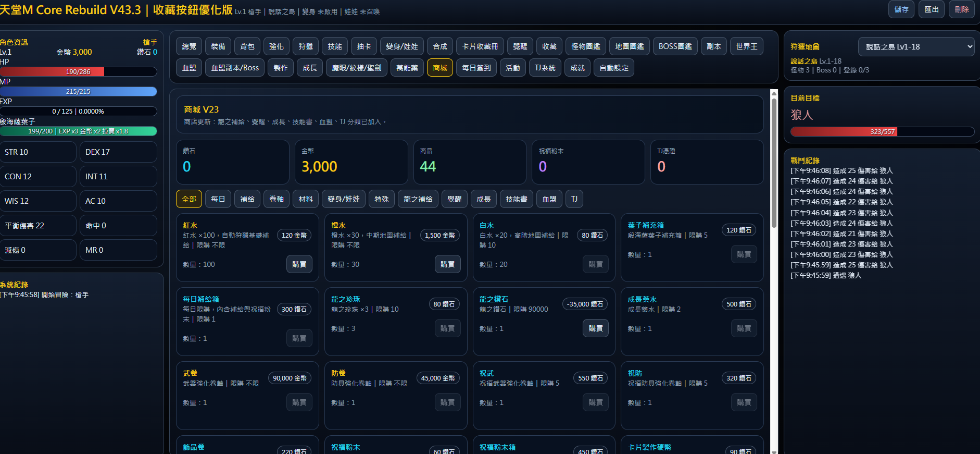Click the 殷海薩葉子 199/200 green bar

click(x=78, y=131)
